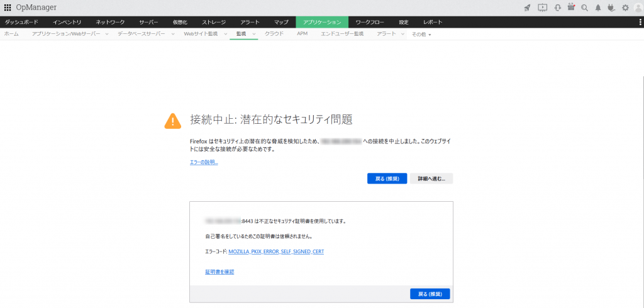
Task: Click the 詳細へ進む button
Action: 431,179
